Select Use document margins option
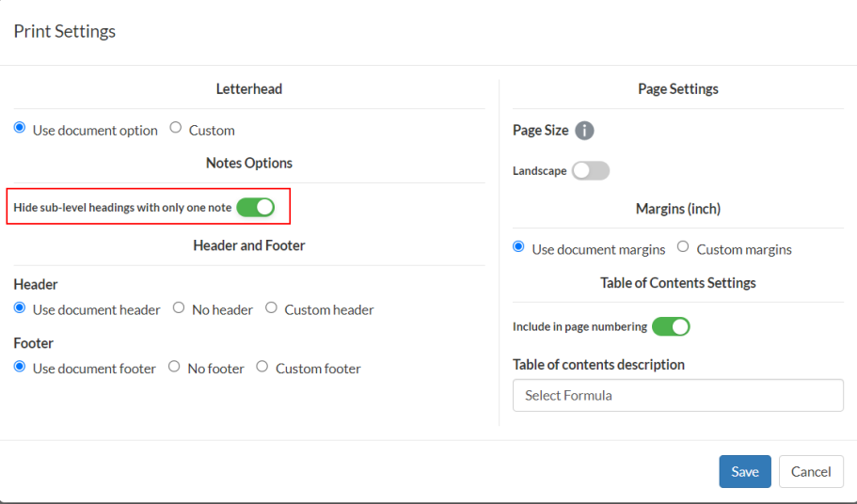 pos(518,248)
